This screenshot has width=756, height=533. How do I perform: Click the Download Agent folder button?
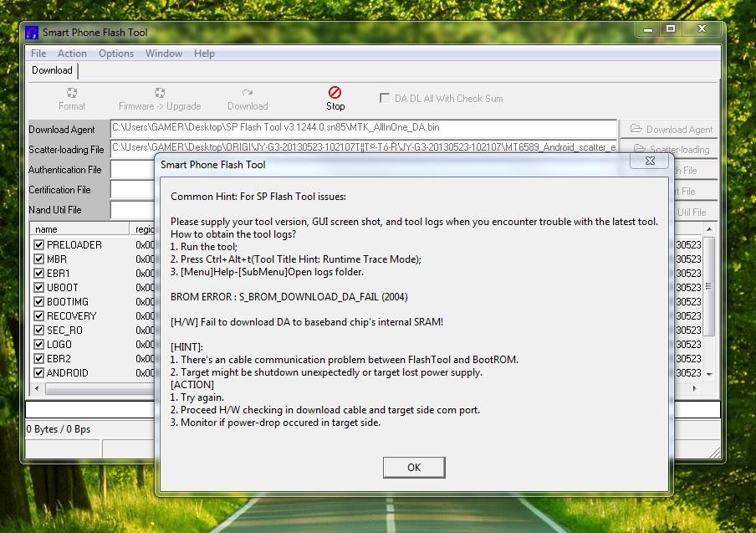click(x=671, y=129)
